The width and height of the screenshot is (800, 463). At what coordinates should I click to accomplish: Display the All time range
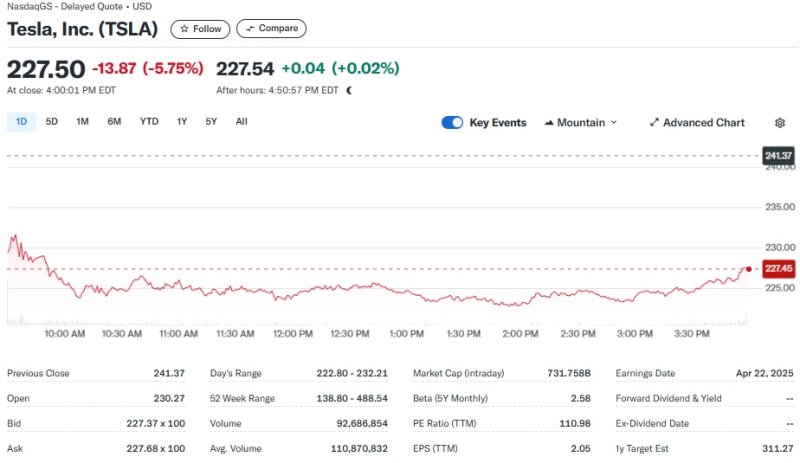[x=241, y=122]
